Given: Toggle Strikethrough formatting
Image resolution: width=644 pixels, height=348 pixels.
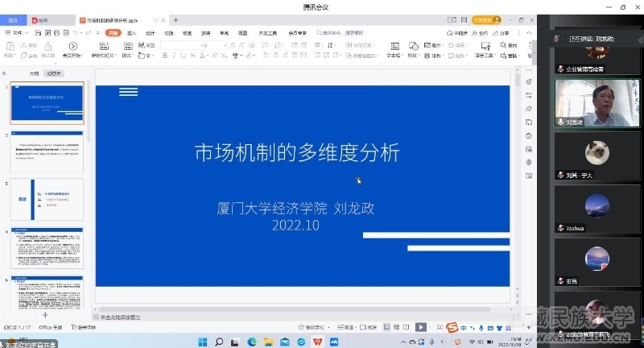Looking at the screenshot, I should click(x=192, y=56).
